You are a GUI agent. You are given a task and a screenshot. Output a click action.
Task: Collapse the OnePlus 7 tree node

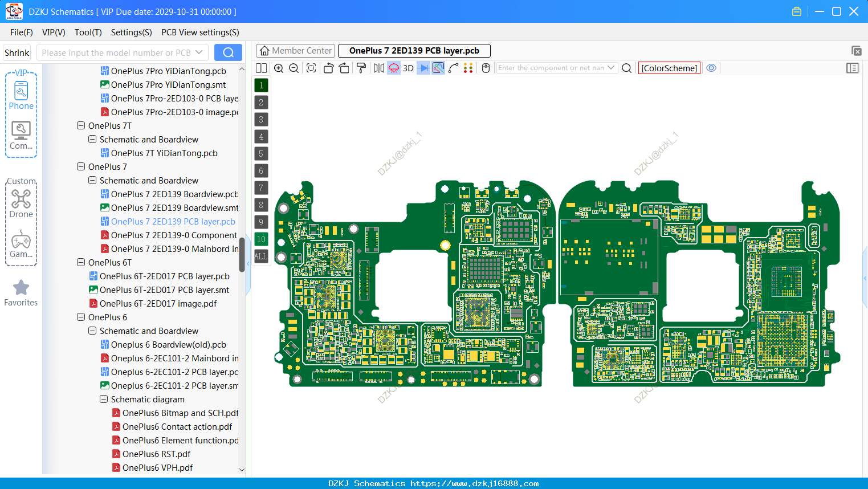[x=81, y=166]
